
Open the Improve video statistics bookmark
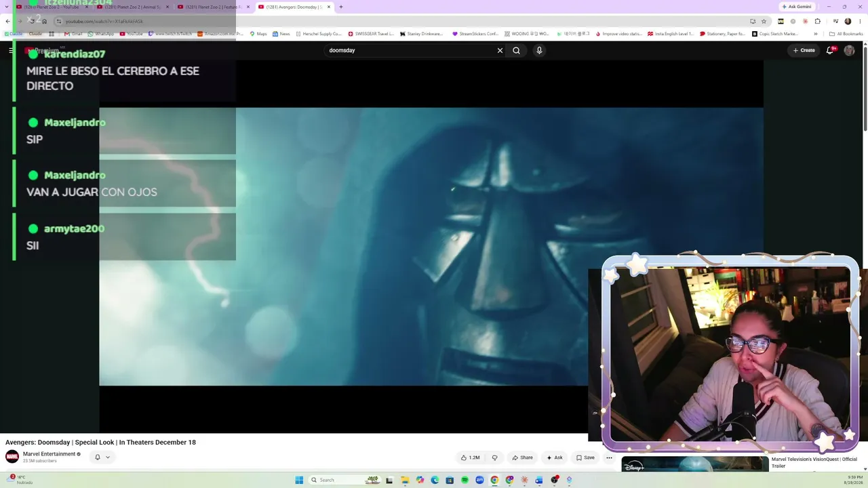[x=618, y=34]
